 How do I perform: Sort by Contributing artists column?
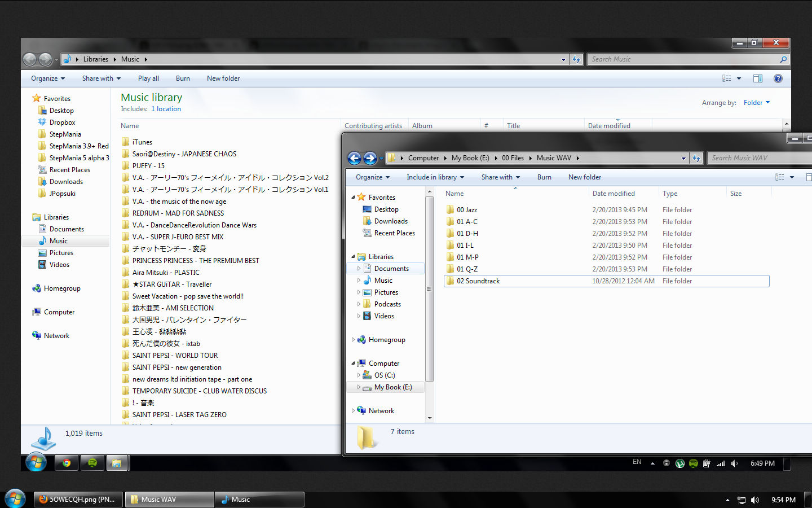373,126
